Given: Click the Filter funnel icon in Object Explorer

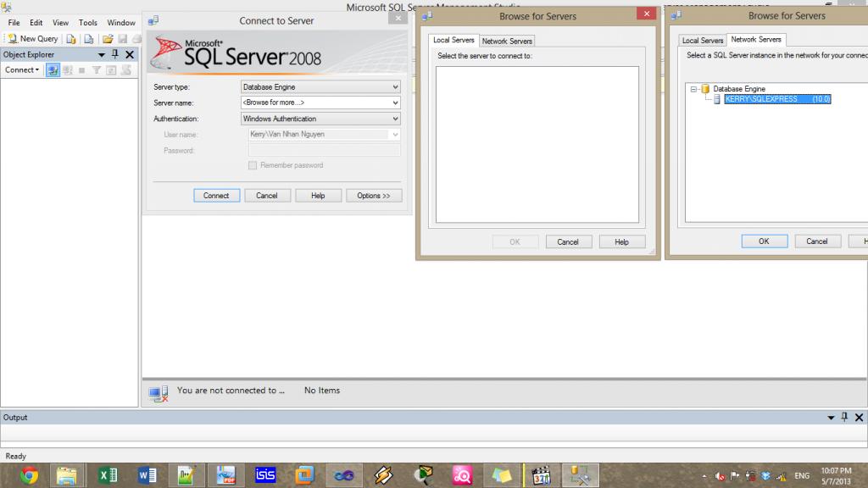Looking at the screenshot, I should click(x=97, y=70).
